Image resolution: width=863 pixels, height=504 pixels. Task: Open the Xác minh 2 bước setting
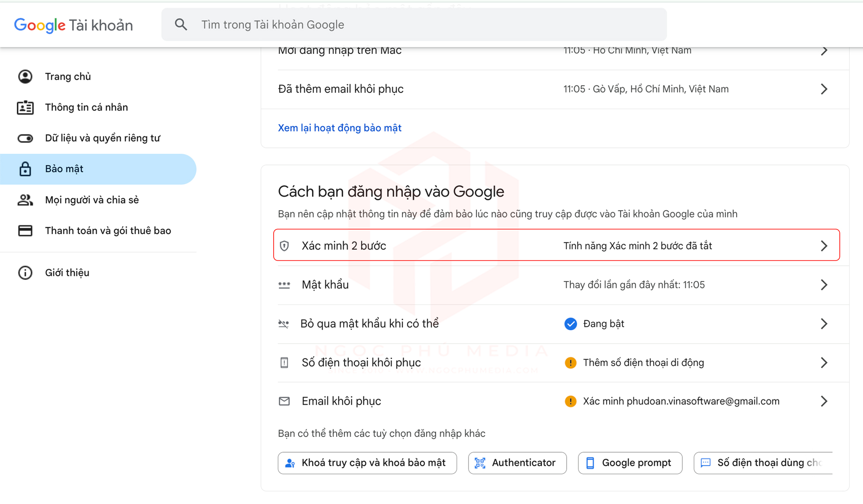(556, 245)
